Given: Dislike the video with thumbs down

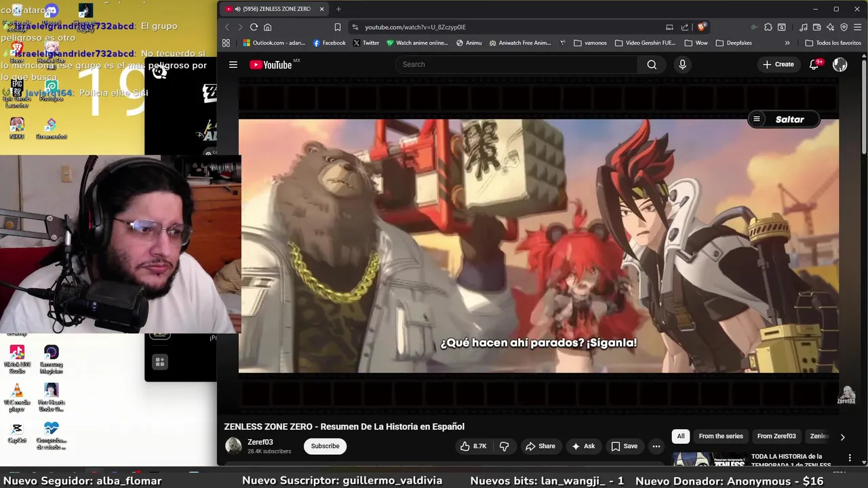Looking at the screenshot, I should click(504, 446).
